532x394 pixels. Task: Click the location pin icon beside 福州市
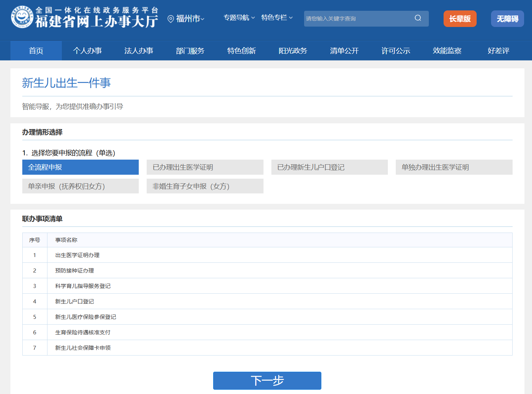pyautogui.click(x=171, y=19)
